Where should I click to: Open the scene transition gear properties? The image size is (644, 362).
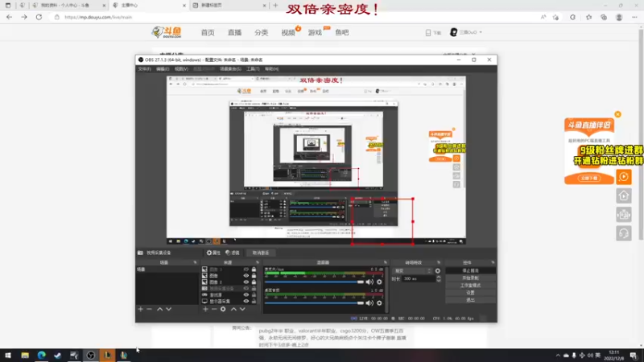pos(437,271)
